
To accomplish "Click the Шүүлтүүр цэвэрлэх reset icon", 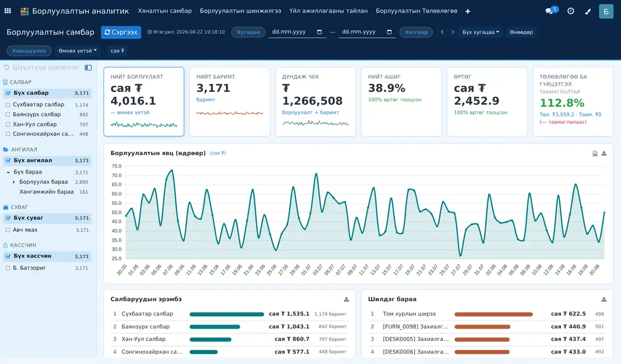I will (6, 68).
